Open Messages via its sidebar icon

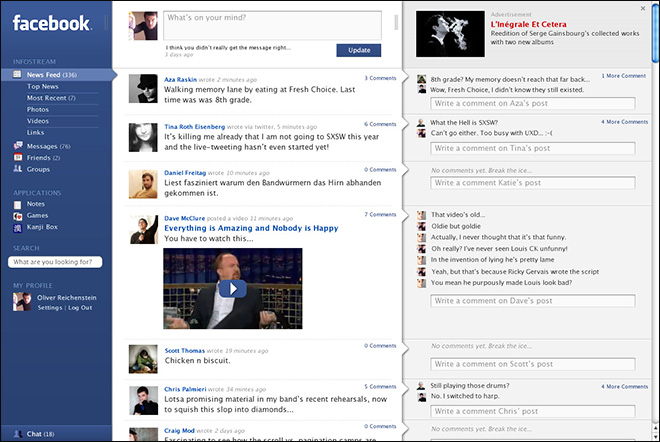click(18, 146)
